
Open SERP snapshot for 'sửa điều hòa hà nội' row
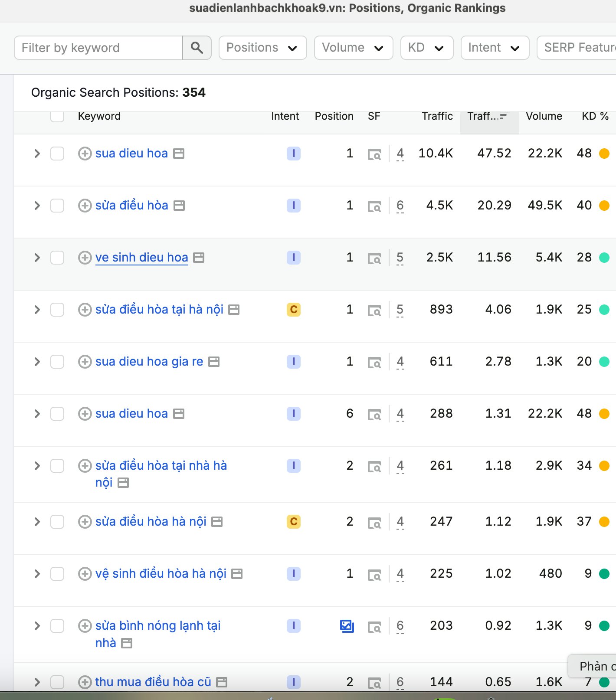374,523
